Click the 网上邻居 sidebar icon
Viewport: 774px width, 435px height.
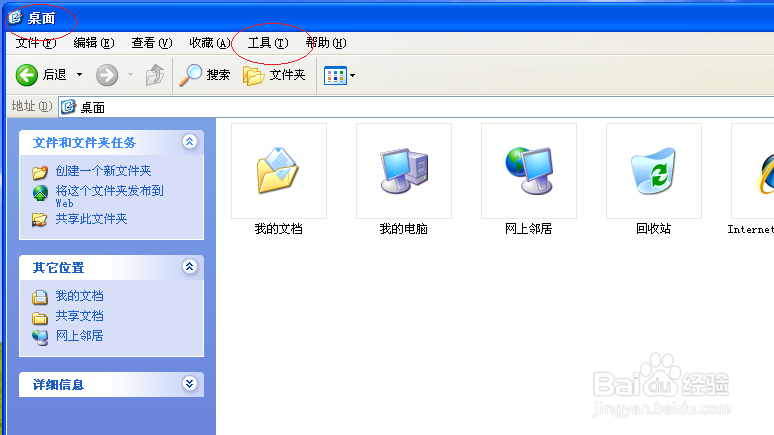(x=40, y=337)
